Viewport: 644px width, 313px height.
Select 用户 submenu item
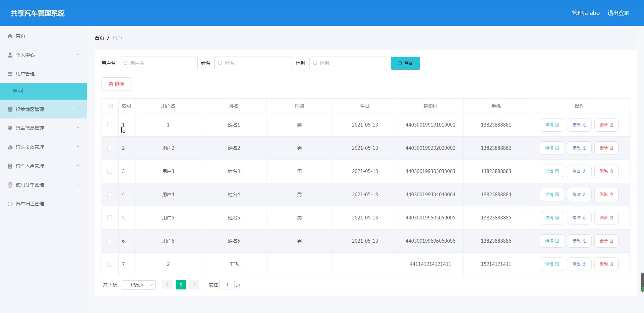[43, 91]
